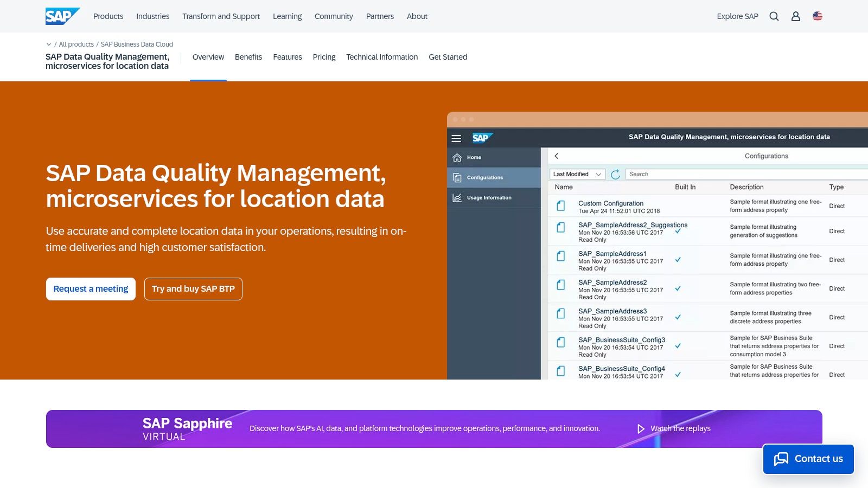
Task: Click Home icon in preview sidebar
Action: click(457, 157)
